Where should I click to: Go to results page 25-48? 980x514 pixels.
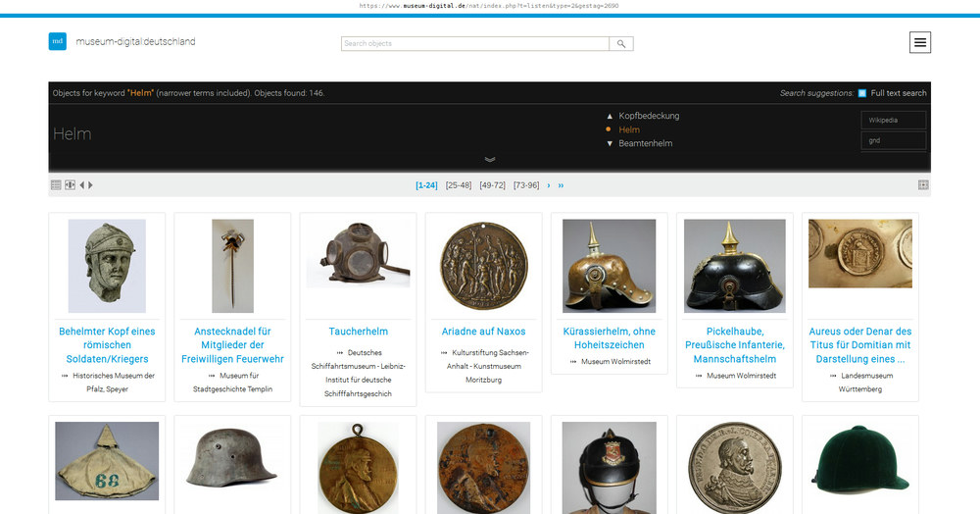(459, 184)
